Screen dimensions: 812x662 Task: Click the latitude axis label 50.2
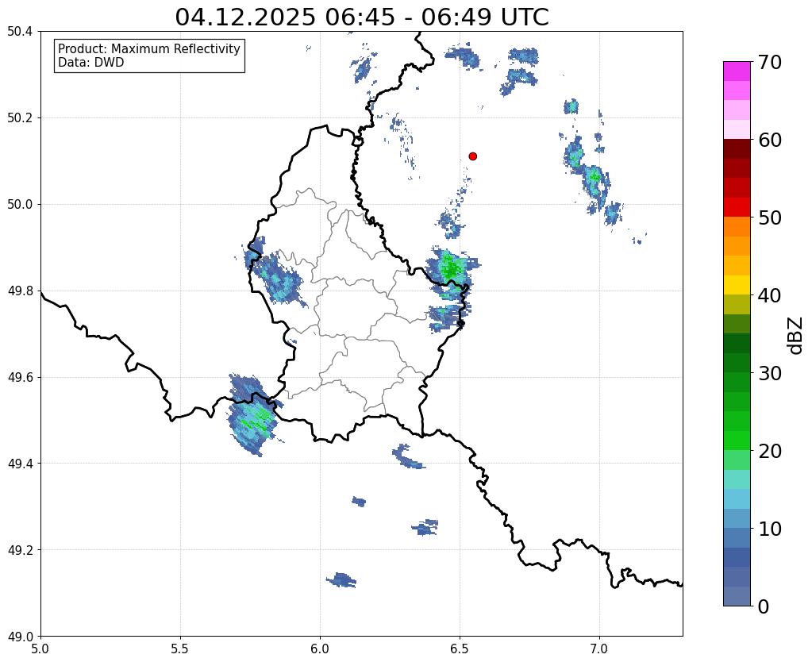tap(20, 117)
